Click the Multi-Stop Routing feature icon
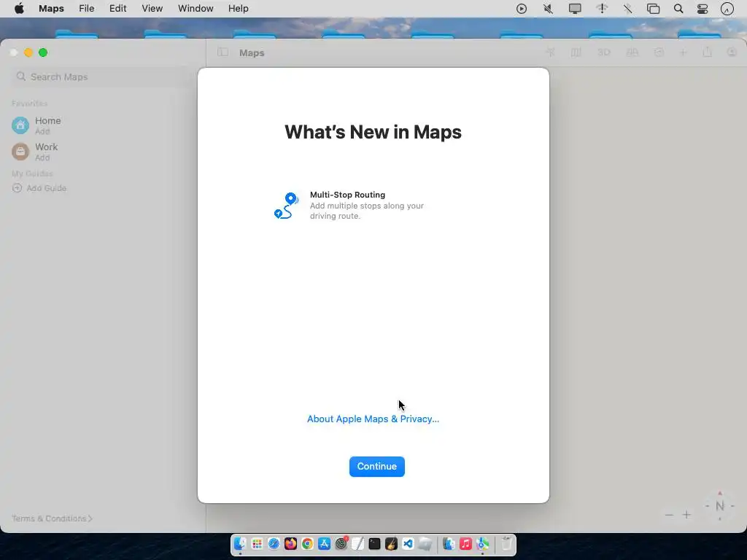 coord(286,205)
